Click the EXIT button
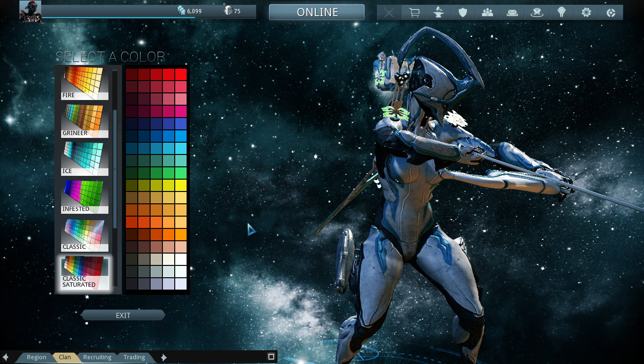The width and height of the screenshot is (644, 364). (123, 315)
